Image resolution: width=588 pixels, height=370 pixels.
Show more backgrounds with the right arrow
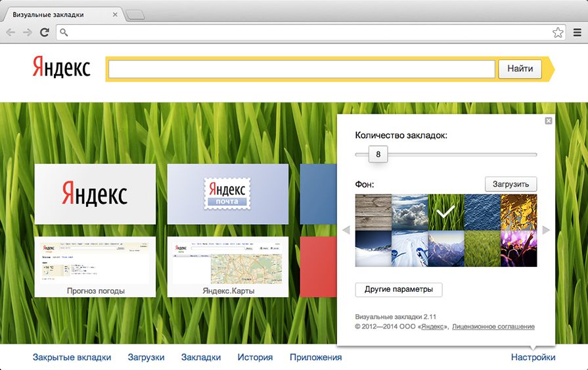click(x=546, y=230)
